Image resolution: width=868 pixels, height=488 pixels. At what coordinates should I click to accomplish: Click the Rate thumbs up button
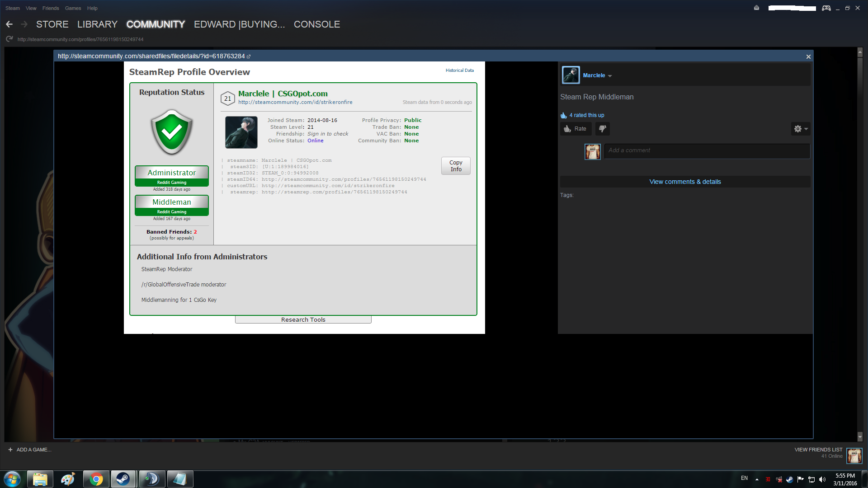tap(576, 129)
